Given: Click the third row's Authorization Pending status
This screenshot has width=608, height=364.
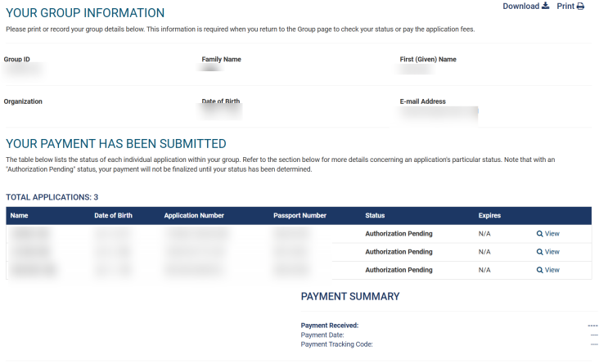Looking at the screenshot, I should [399, 270].
